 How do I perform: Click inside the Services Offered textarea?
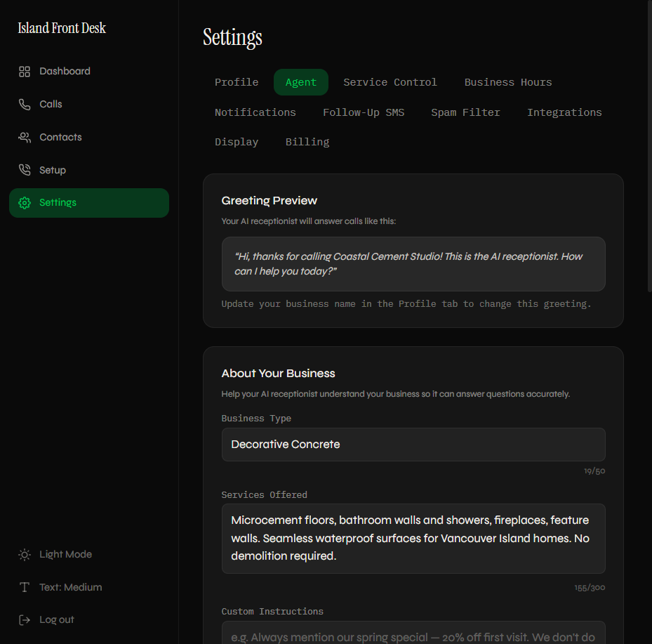(x=413, y=538)
